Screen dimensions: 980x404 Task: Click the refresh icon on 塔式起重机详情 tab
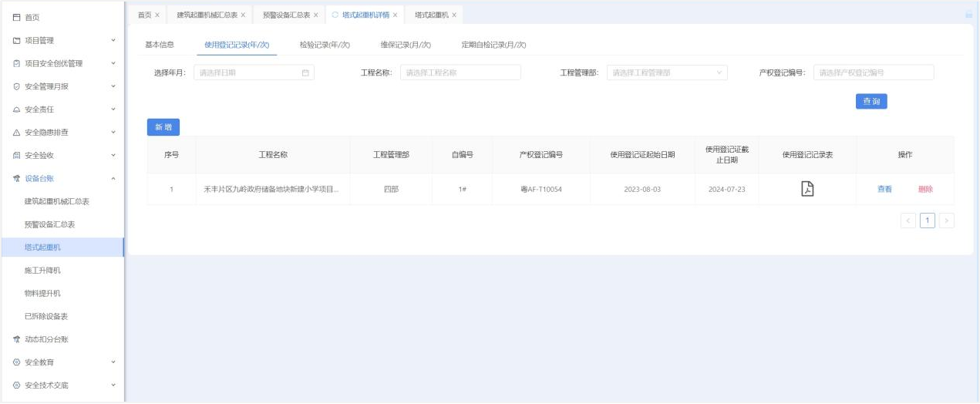[x=335, y=15]
